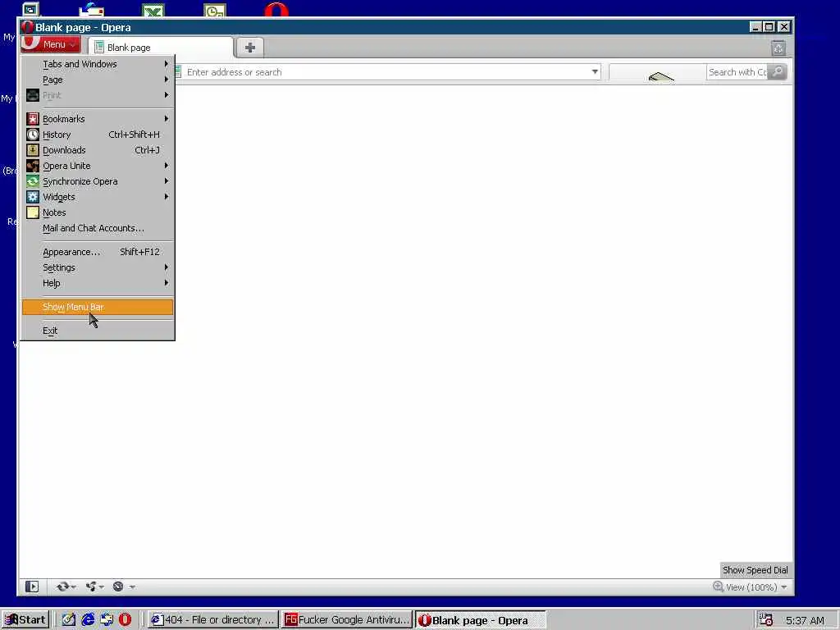The height and width of the screenshot is (630, 840).
Task: Open Notes from the menu
Action: [x=98, y=212]
